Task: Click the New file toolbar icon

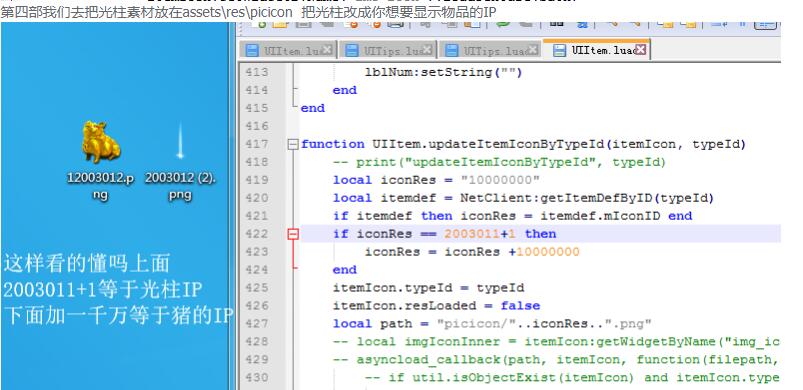Action: pyautogui.click(x=261, y=24)
